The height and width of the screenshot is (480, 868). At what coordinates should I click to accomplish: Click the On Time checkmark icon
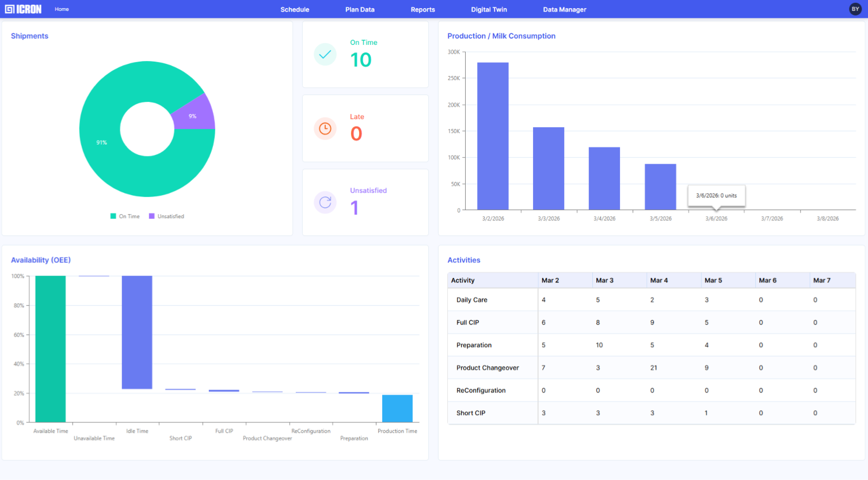click(325, 55)
